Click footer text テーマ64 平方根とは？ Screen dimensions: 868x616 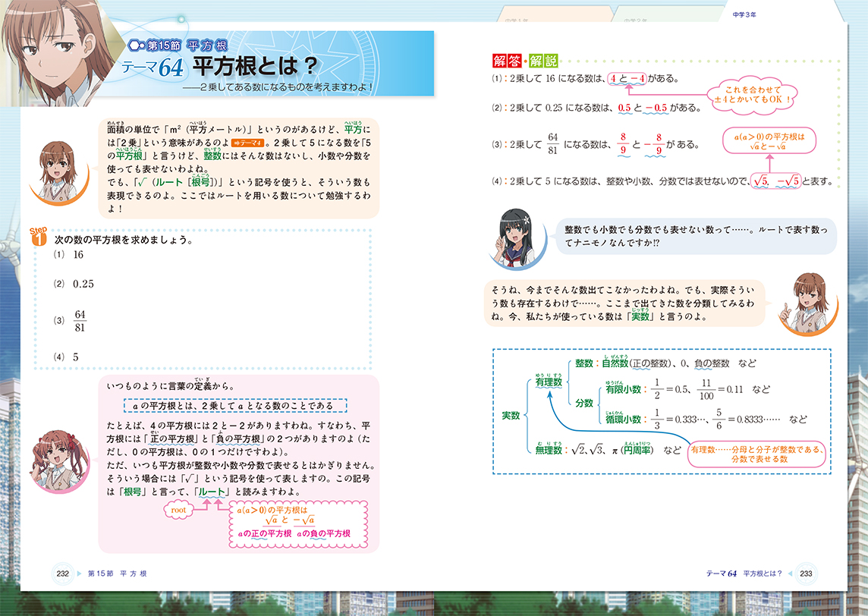tap(744, 574)
